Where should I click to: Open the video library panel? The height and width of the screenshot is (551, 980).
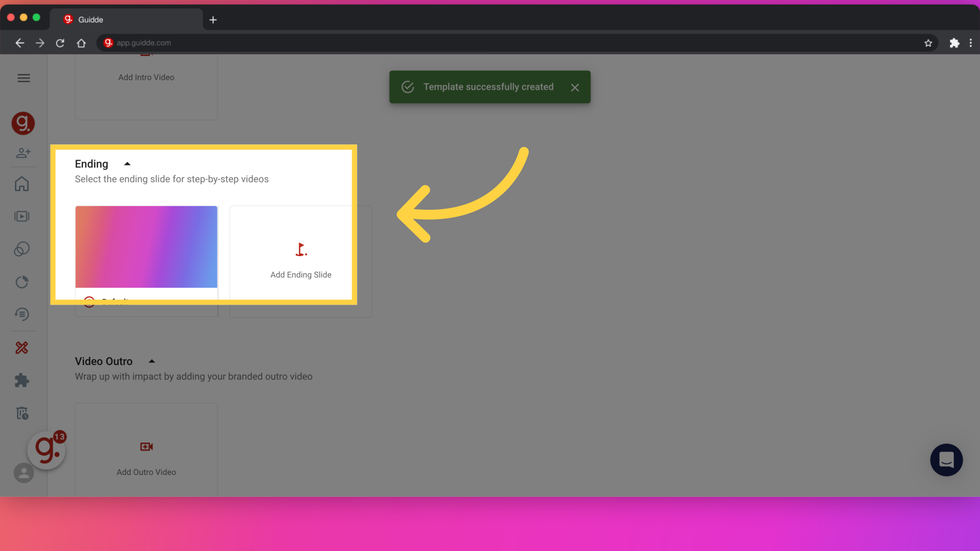coord(23,216)
